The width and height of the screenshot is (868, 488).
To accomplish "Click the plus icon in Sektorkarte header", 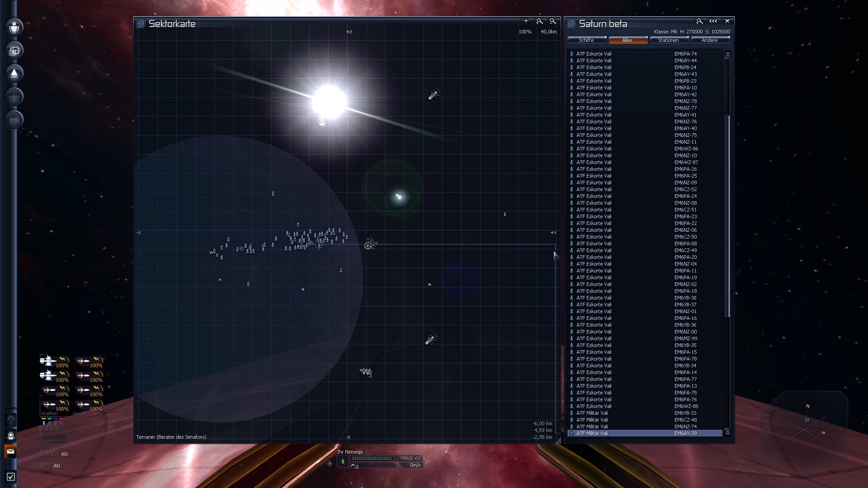I will pos(526,21).
